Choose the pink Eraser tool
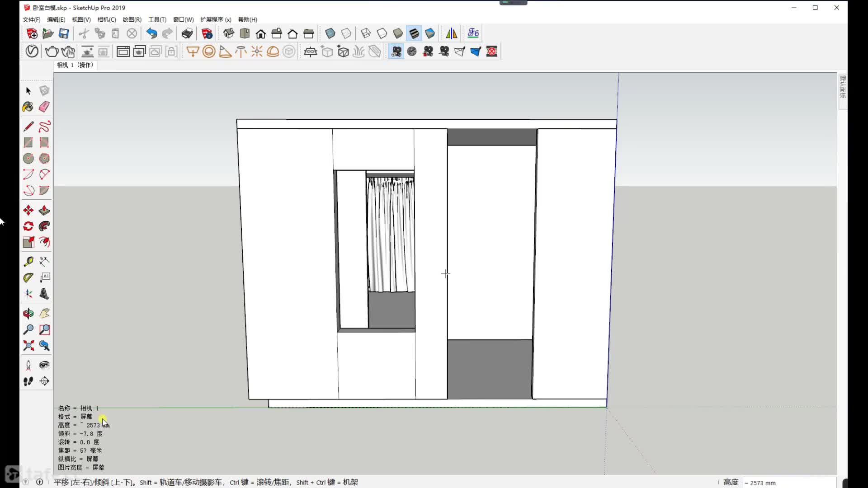Screen dimensions: 868x488 pyautogui.click(x=44, y=107)
